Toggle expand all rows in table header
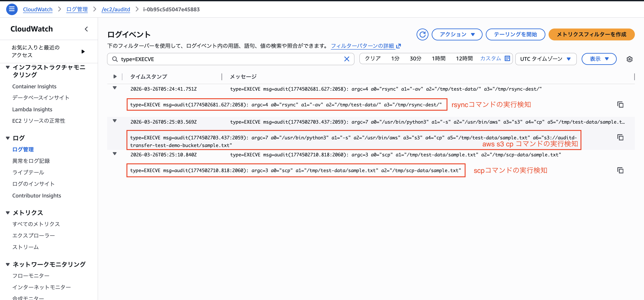This screenshot has height=300, width=644. click(115, 77)
